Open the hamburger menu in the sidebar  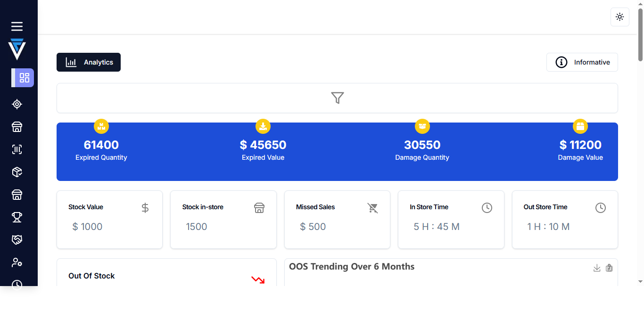click(x=17, y=26)
